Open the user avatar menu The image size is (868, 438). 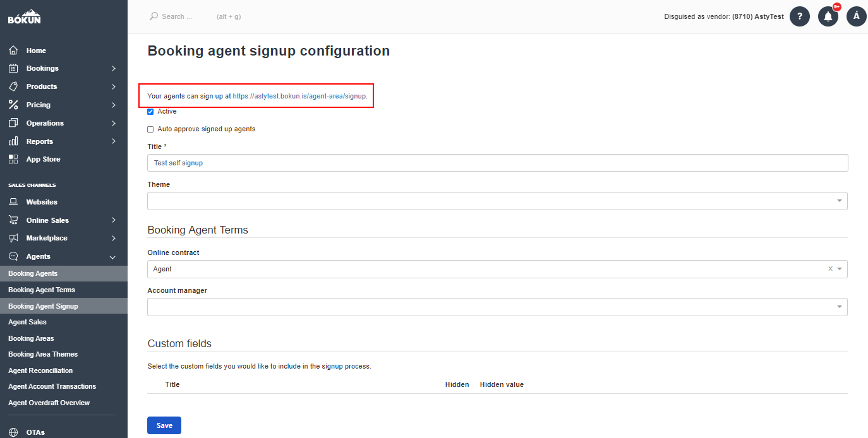857,16
